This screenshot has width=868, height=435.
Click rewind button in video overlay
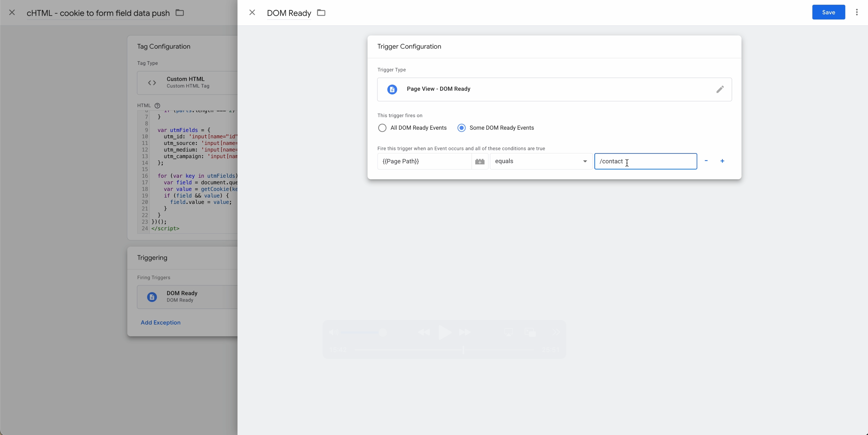coord(424,333)
